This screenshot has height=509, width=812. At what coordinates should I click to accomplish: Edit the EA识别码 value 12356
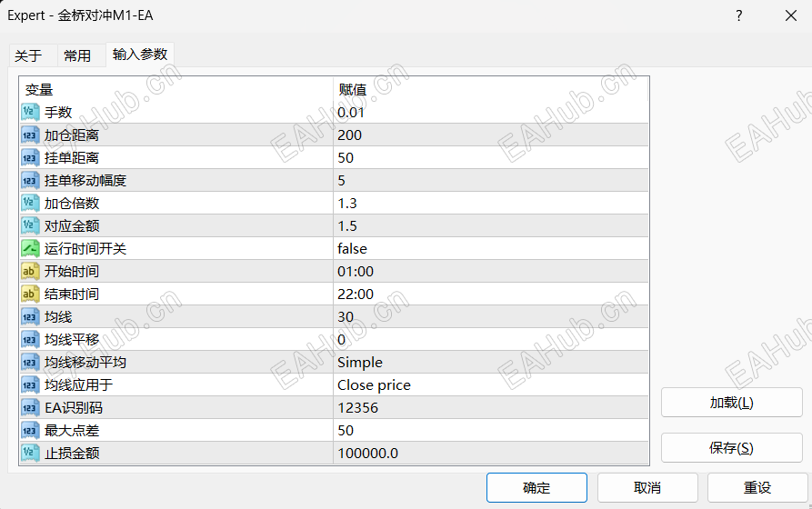tap(490, 408)
